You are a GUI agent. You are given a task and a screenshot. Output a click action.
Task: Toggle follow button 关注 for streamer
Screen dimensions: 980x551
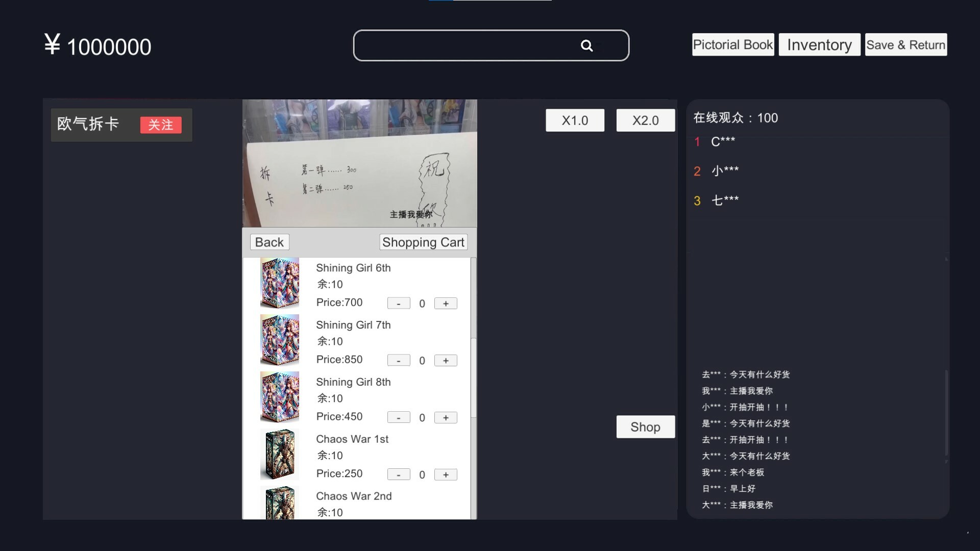tap(160, 124)
